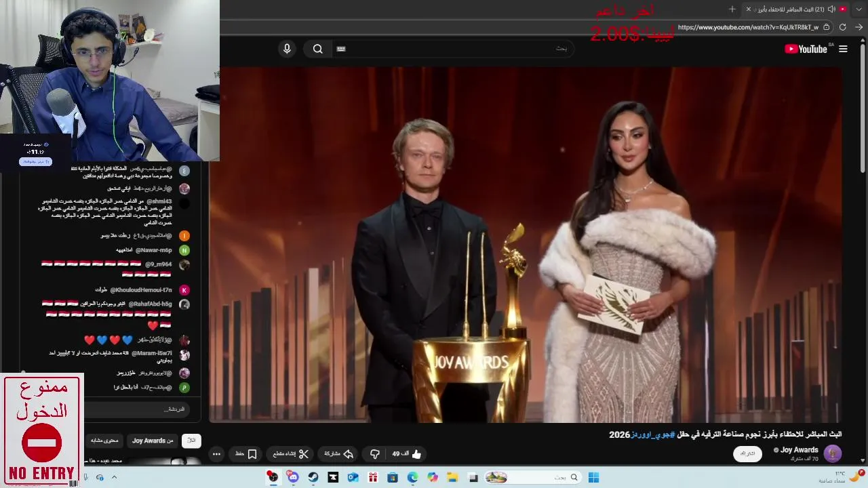The width and height of the screenshot is (868, 488).
Task: Expand the browser tab search dropdown arrow
Action: 859,9
